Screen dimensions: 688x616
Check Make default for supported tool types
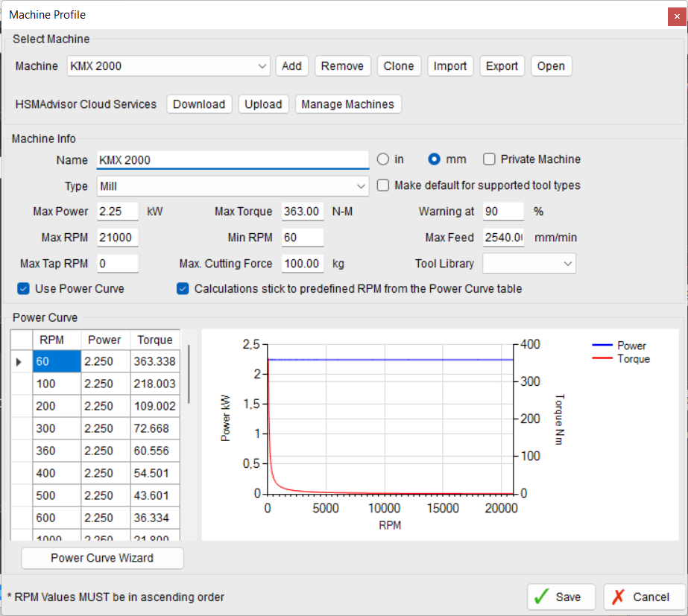[x=383, y=185]
